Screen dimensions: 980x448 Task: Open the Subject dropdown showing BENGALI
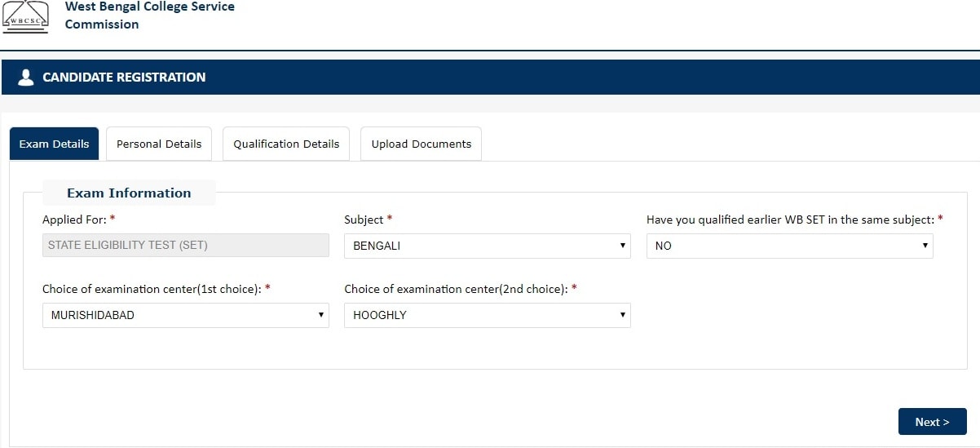pyautogui.click(x=487, y=246)
